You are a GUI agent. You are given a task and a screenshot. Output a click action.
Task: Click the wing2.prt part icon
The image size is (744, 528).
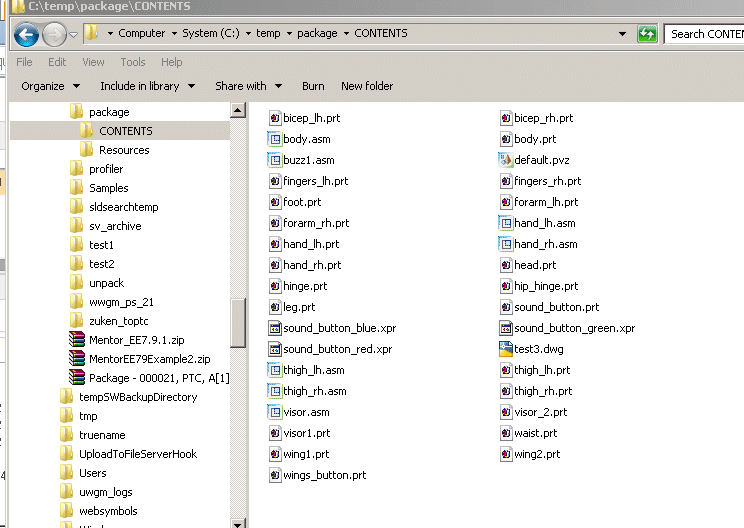[x=506, y=454]
